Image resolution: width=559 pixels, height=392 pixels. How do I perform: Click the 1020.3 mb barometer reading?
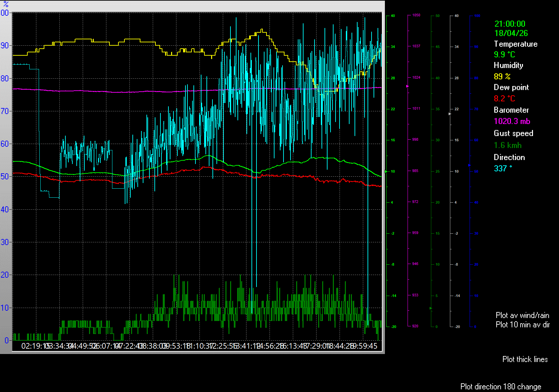click(512, 121)
